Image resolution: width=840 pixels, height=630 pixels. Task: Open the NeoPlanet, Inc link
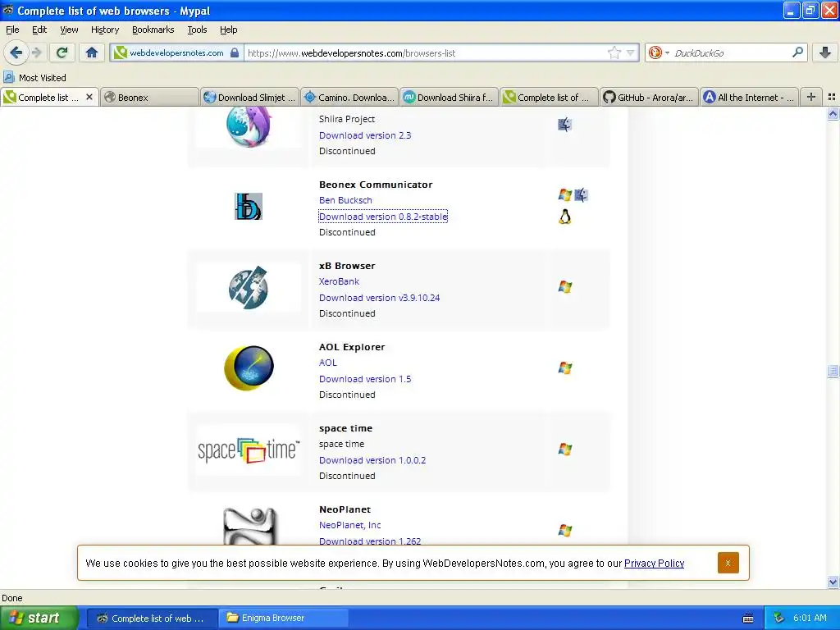(x=349, y=525)
